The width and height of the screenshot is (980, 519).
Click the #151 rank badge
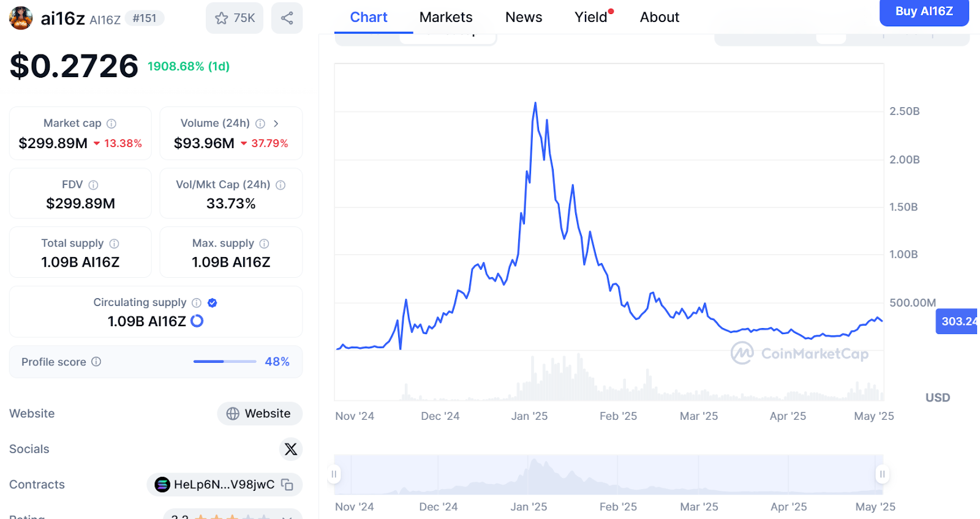[145, 18]
